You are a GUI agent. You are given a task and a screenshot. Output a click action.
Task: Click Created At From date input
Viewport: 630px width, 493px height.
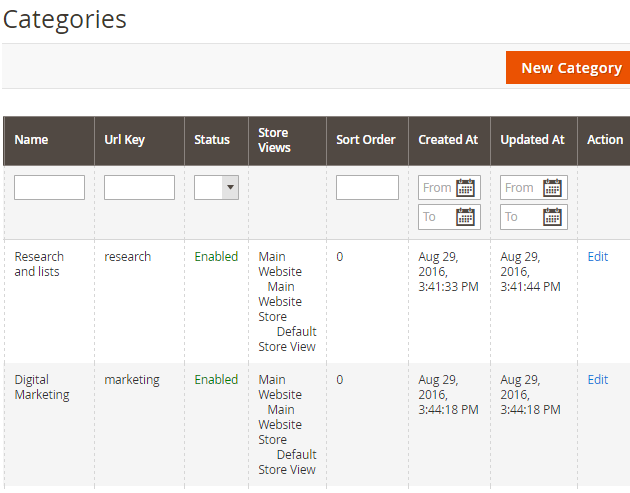click(437, 188)
